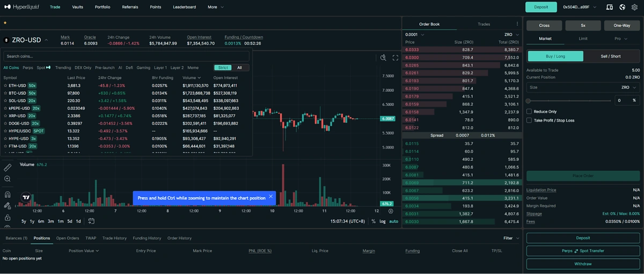Viewport: 644px width, 274px height.
Task: Open the Open Orders tab
Action: click(x=68, y=238)
